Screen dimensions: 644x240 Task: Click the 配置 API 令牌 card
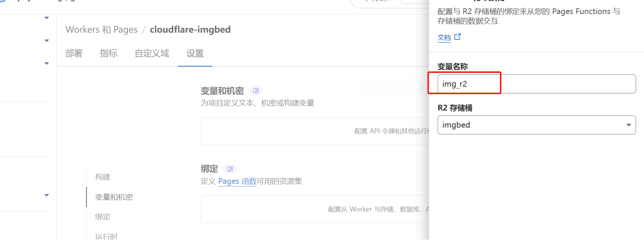[315, 131]
